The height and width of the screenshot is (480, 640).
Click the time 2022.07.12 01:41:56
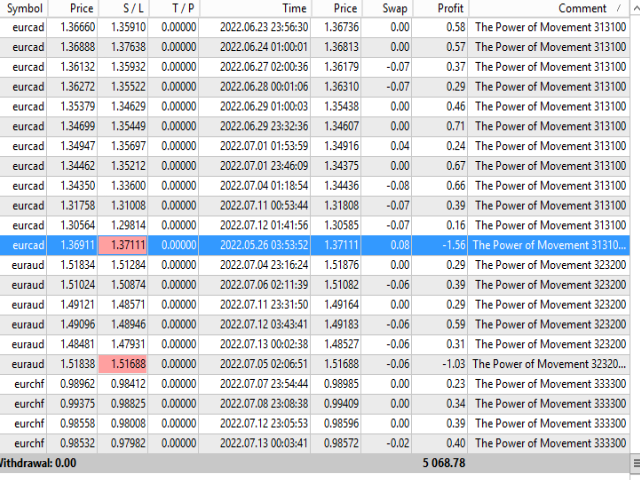(264, 225)
